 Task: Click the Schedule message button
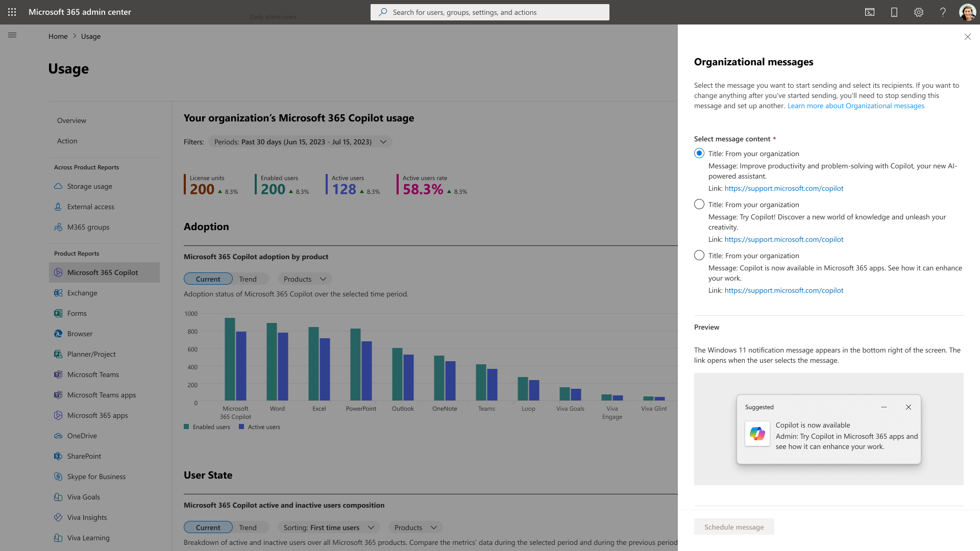tap(734, 527)
